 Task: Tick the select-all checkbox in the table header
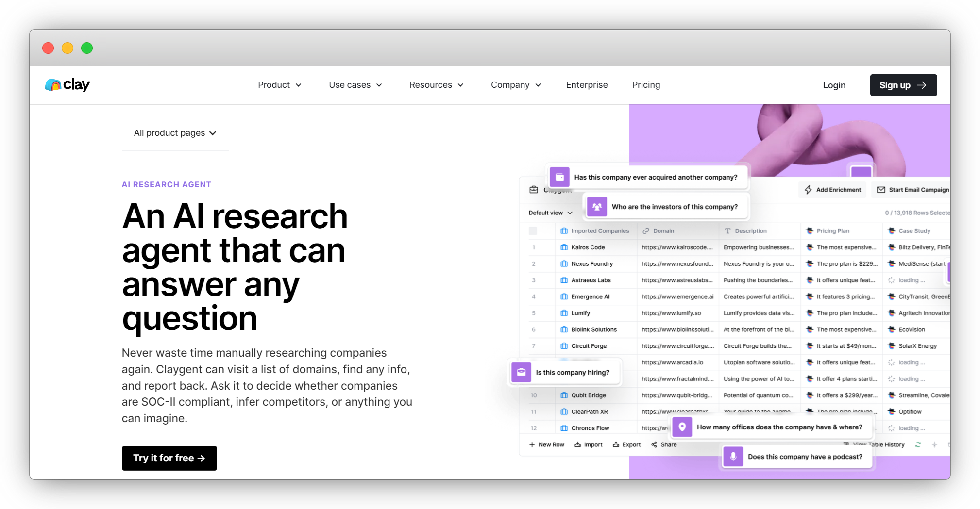click(x=533, y=231)
